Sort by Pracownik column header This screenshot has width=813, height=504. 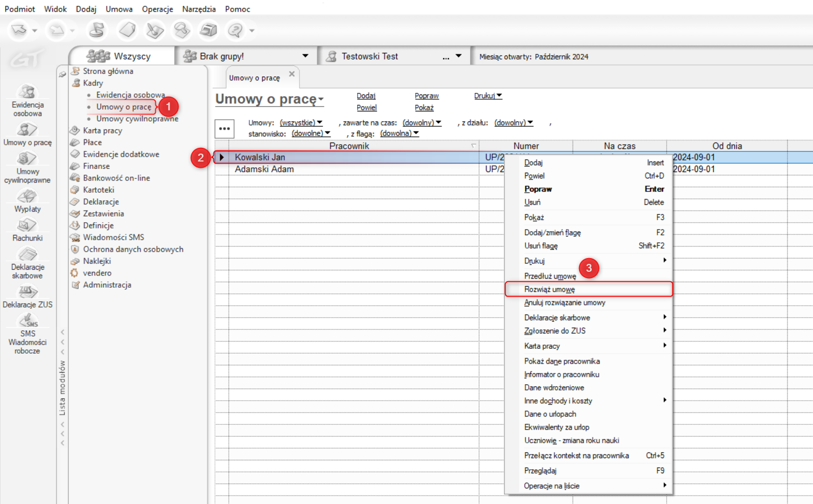coord(349,146)
